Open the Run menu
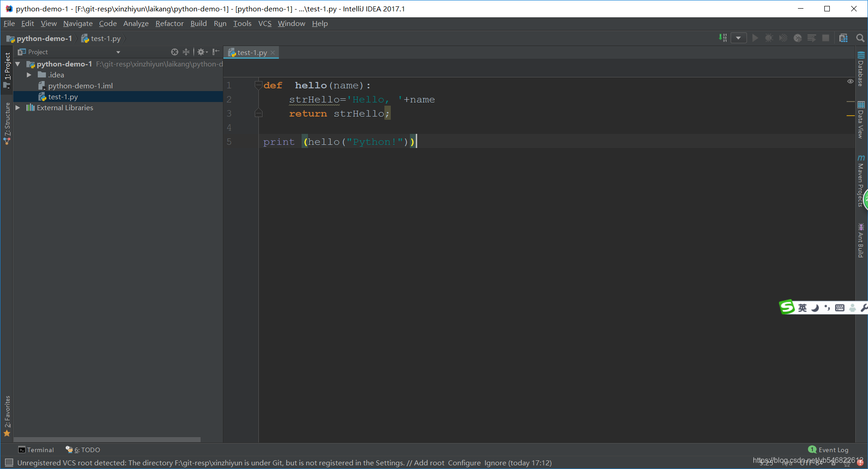Image resolution: width=868 pixels, height=469 pixels. 220,23
